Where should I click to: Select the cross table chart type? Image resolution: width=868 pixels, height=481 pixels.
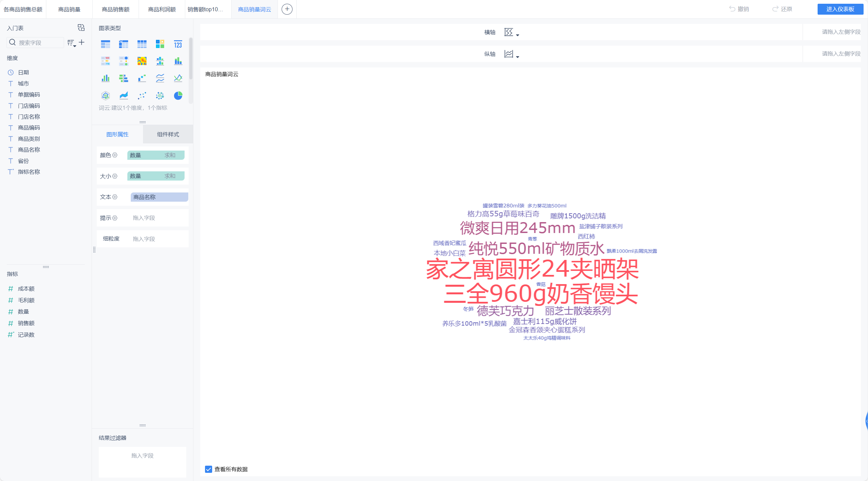(124, 44)
